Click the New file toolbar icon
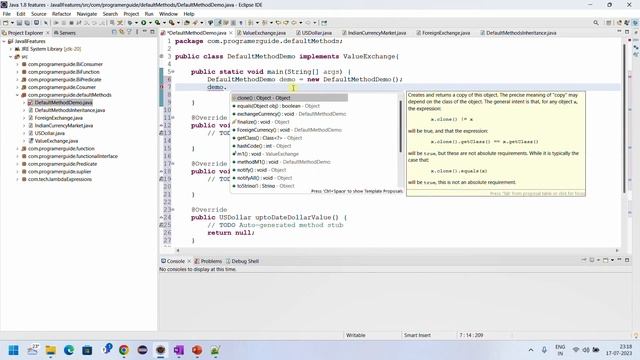The image size is (640, 360). click(x=6, y=23)
